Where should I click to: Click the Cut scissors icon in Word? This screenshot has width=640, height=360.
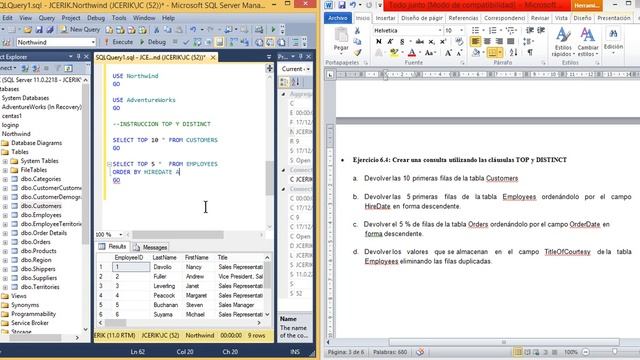(x=358, y=31)
